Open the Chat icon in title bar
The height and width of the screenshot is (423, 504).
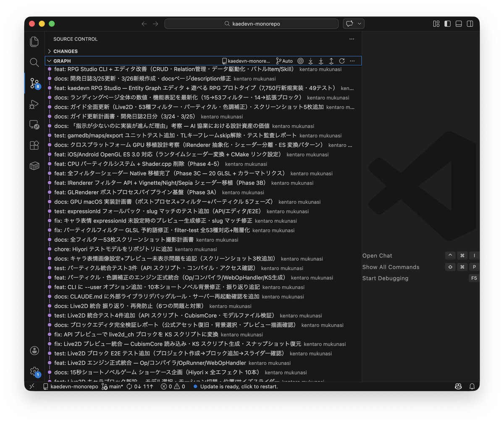350,24
